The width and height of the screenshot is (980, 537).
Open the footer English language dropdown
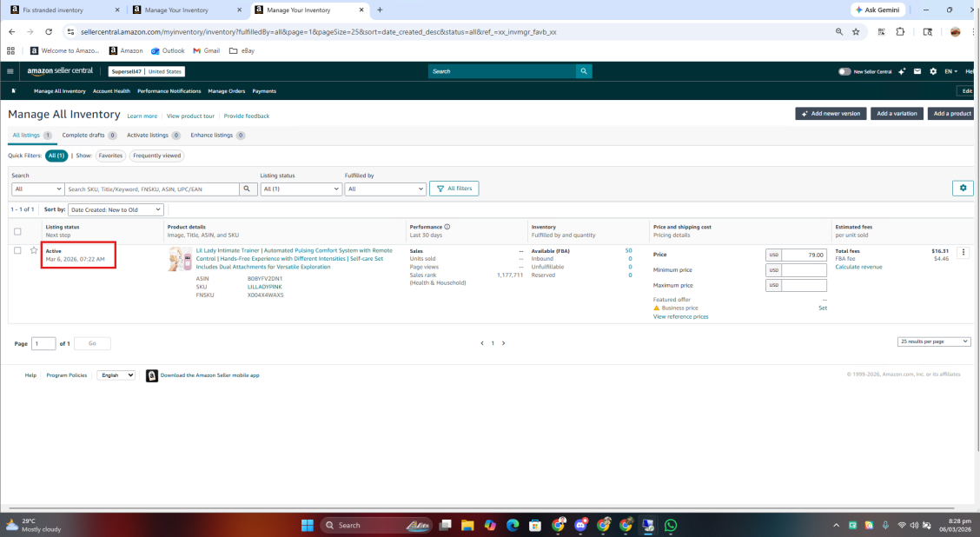pyautogui.click(x=116, y=375)
